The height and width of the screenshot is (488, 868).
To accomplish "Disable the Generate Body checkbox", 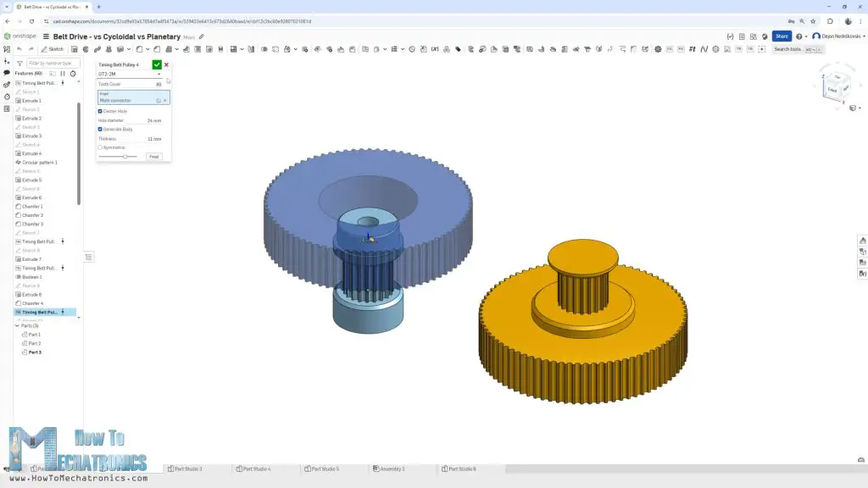I will coord(100,129).
